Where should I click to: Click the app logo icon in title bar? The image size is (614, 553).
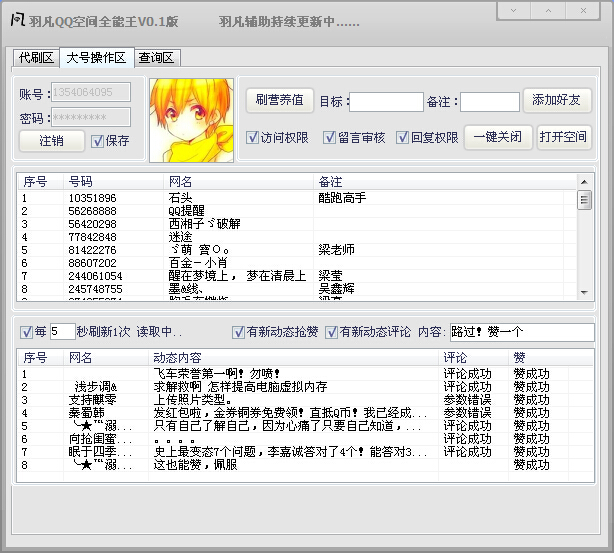(x=18, y=19)
